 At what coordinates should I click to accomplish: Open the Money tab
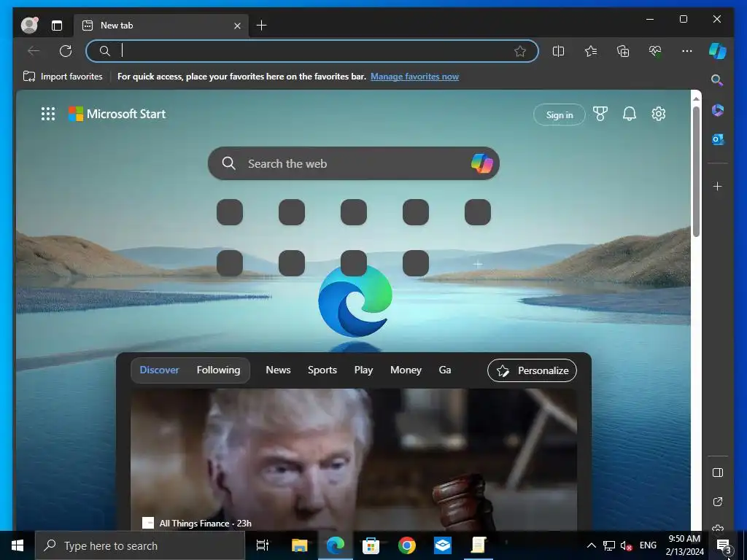pyautogui.click(x=406, y=370)
